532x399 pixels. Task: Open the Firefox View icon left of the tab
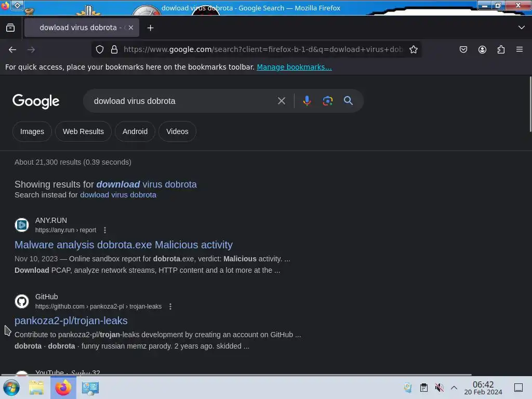click(x=10, y=28)
